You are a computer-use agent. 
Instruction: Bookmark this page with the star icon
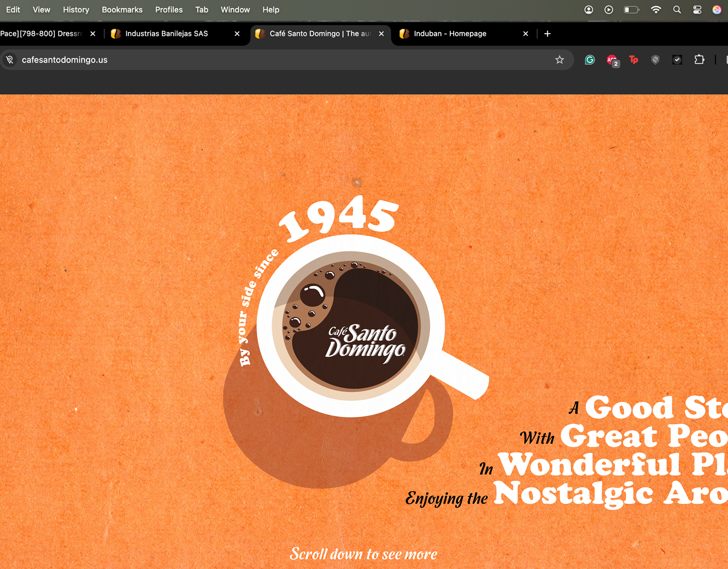coord(560,60)
